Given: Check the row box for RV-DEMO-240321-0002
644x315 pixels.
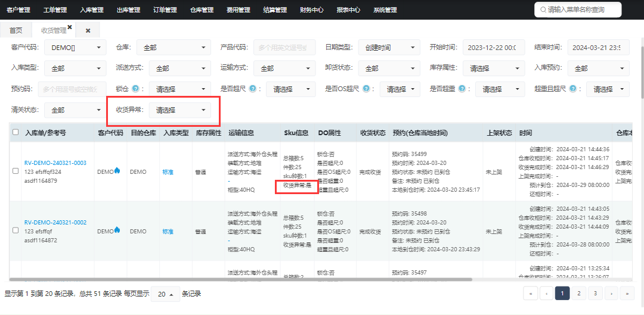Looking at the screenshot, I should (x=16, y=230).
